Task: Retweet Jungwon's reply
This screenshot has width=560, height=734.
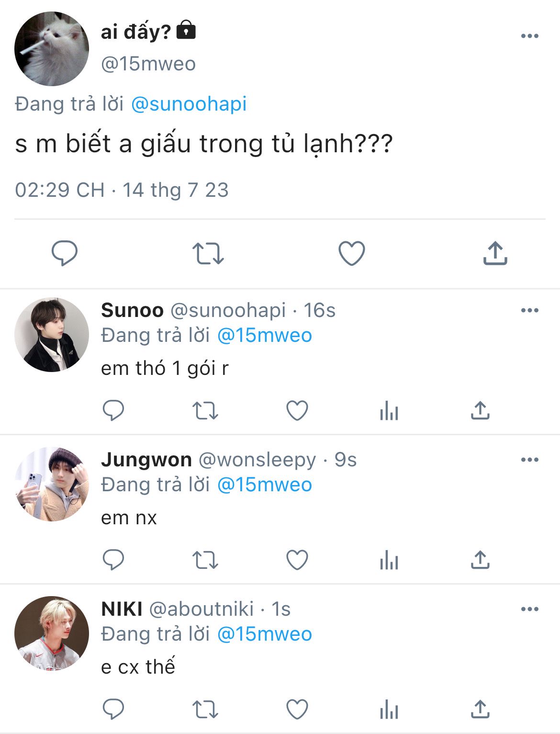Action: [x=205, y=560]
